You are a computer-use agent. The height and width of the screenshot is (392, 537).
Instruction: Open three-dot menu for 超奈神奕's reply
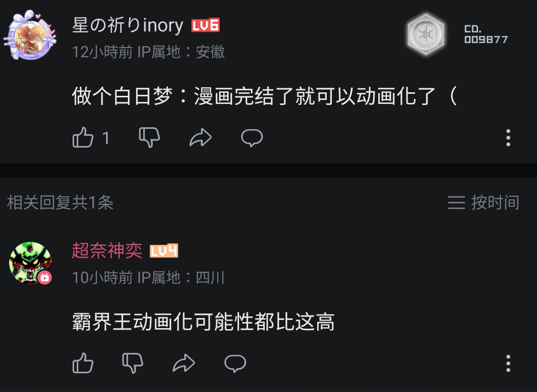click(508, 363)
